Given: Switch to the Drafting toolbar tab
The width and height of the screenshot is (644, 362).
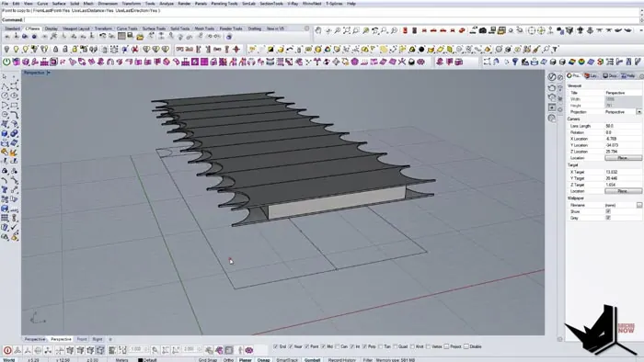Looking at the screenshot, I should pos(254,28).
